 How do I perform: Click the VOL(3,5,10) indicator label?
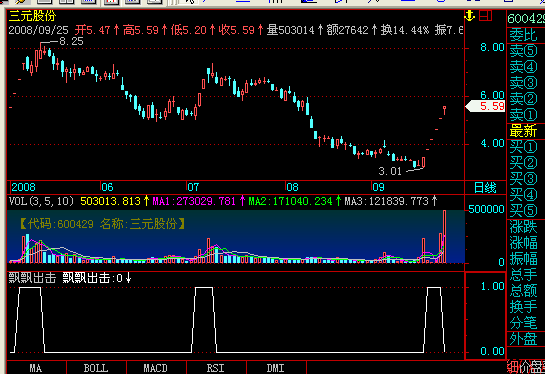(x=42, y=201)
